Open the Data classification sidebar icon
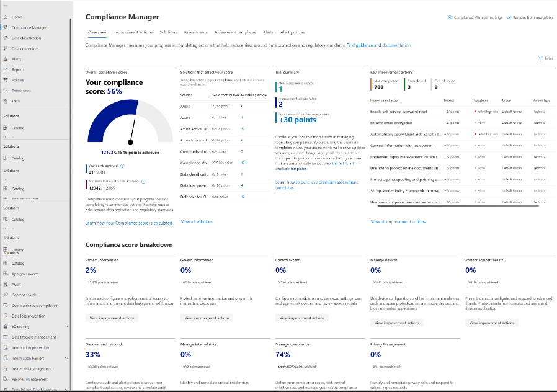 point(6,38)
